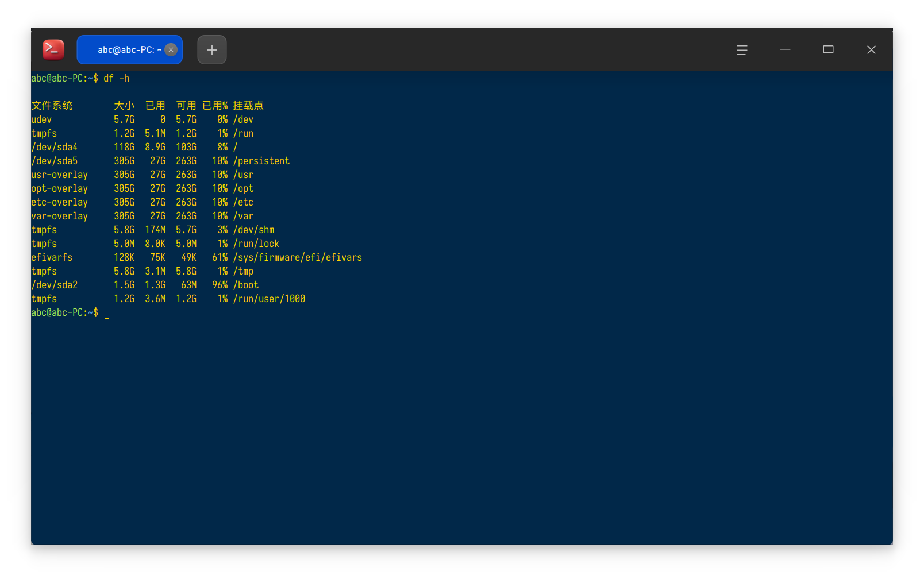The width and height of the screenshot is (924, 579).
Task: Open the hamburger main menu
Action: coord(742,50)
